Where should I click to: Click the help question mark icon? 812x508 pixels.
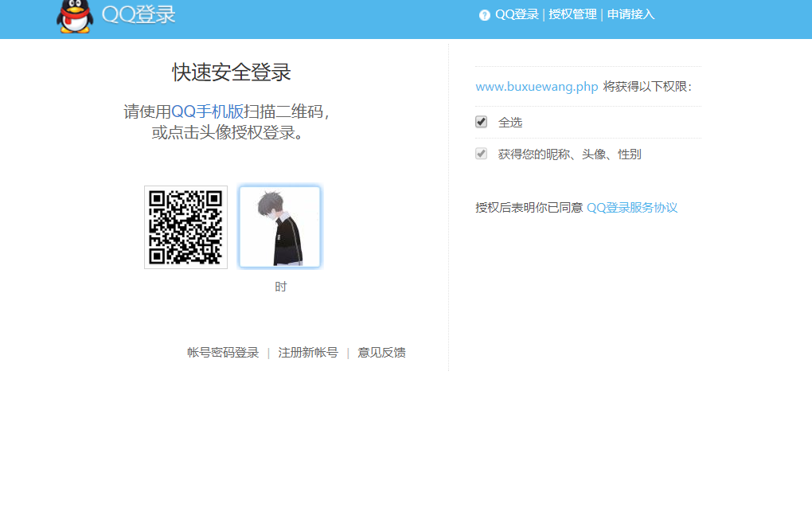pos(484,15)
